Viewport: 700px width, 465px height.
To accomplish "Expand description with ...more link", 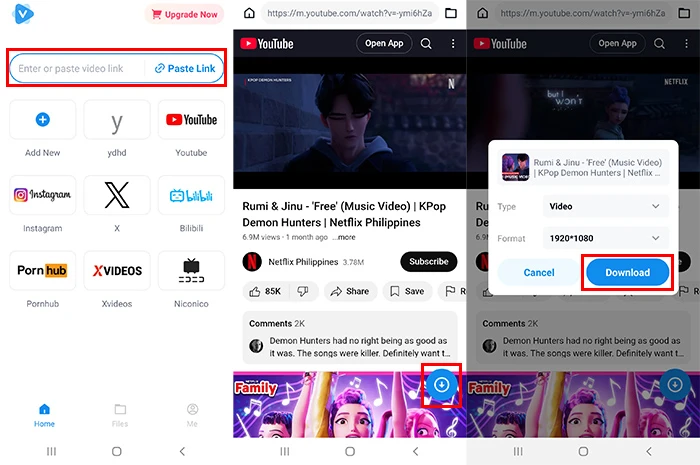I will coord(344,237).
